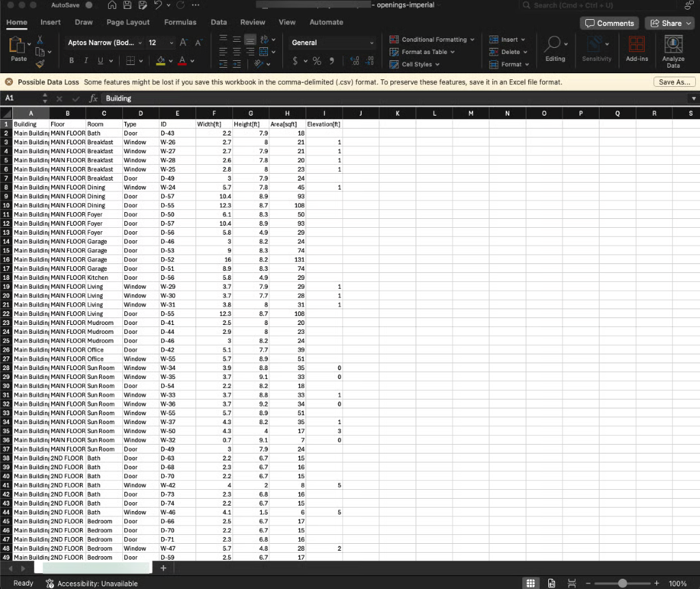This screenshot has width=700, height=589.
Task: Apply currency format with dollar icon
Action: point(296,62)
